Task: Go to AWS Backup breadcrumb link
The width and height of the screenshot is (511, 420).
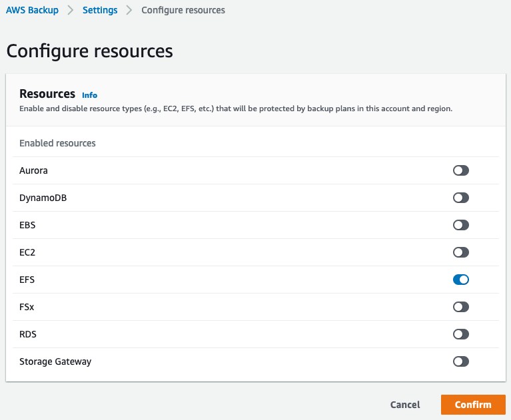Action: pos(32,10)
